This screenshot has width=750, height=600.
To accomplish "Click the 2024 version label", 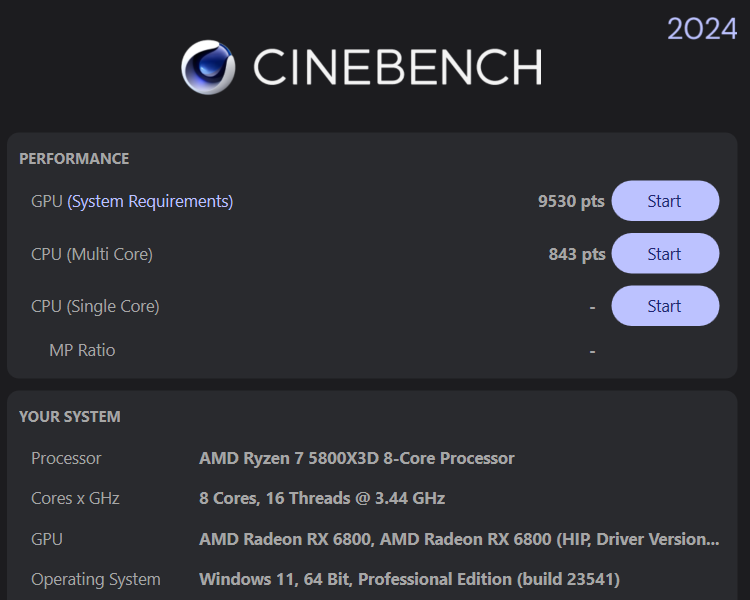I will click(x=702, y=29).
